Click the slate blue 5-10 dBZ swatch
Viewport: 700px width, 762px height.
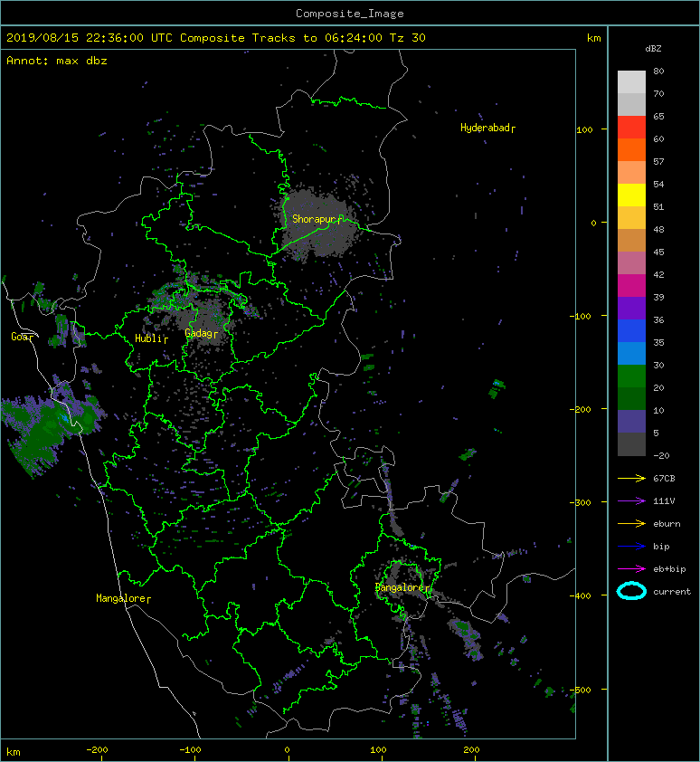click(x=631, y=422)
